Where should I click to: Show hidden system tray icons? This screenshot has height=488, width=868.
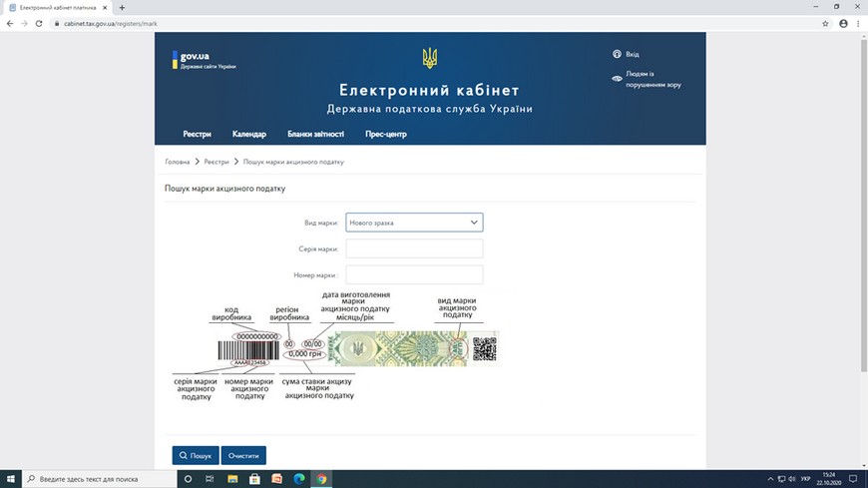pos(769,479)
